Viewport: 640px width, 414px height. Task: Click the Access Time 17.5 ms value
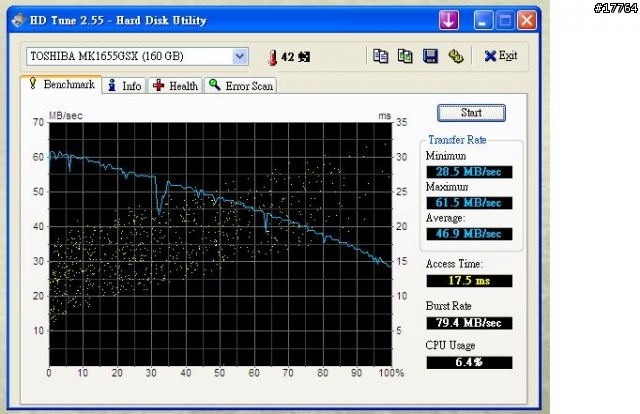(469, 281)
